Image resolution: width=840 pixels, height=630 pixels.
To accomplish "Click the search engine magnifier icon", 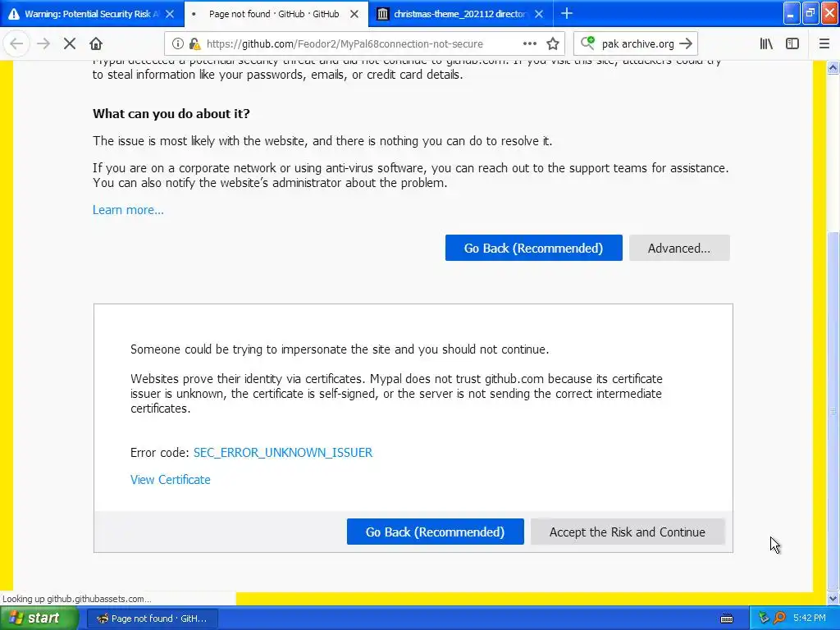I will pyautogui.click(x=587, y=43).
